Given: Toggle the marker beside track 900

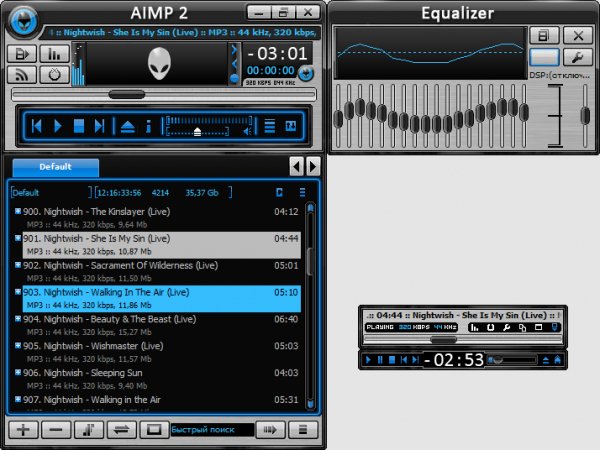Looking at the screenshot, I should coord(18,211).
